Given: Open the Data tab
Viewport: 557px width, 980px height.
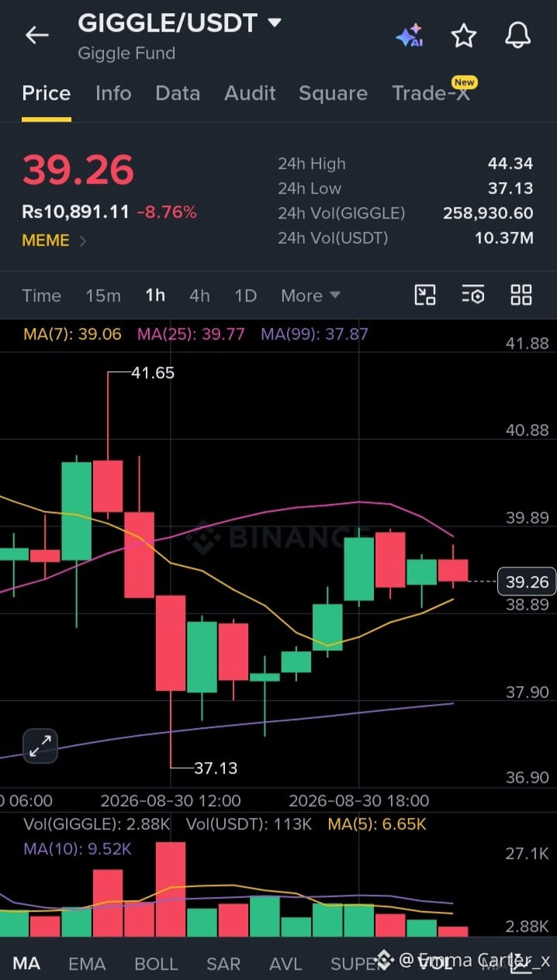Looking at the screenshot, I should tap(178, 93).
